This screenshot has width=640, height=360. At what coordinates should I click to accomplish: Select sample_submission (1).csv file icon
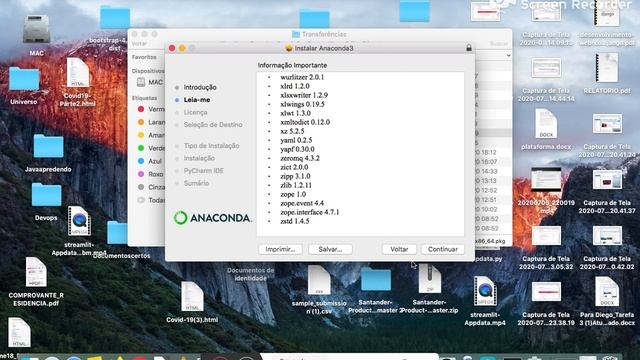point(319,280)
